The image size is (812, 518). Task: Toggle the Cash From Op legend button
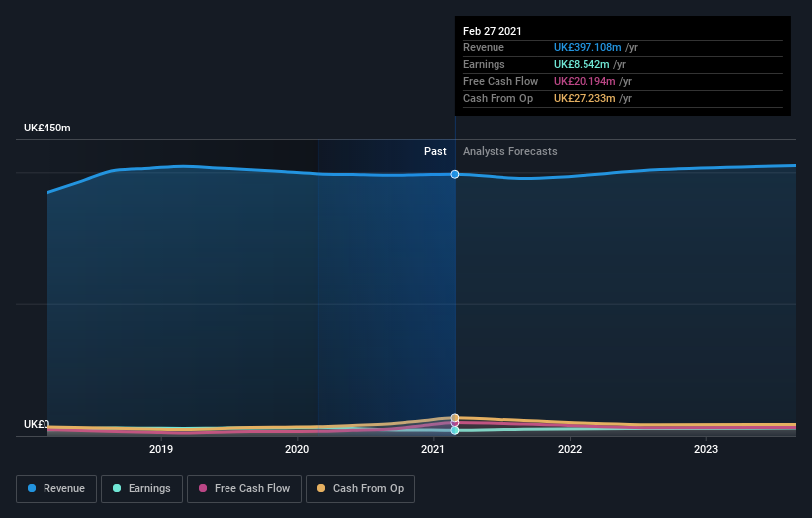point(360,489)
